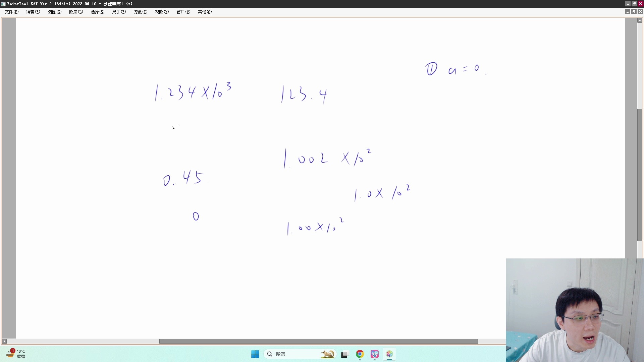
Task: Minimize the PaintTool SAI window
Action: (x=628, y=4)
